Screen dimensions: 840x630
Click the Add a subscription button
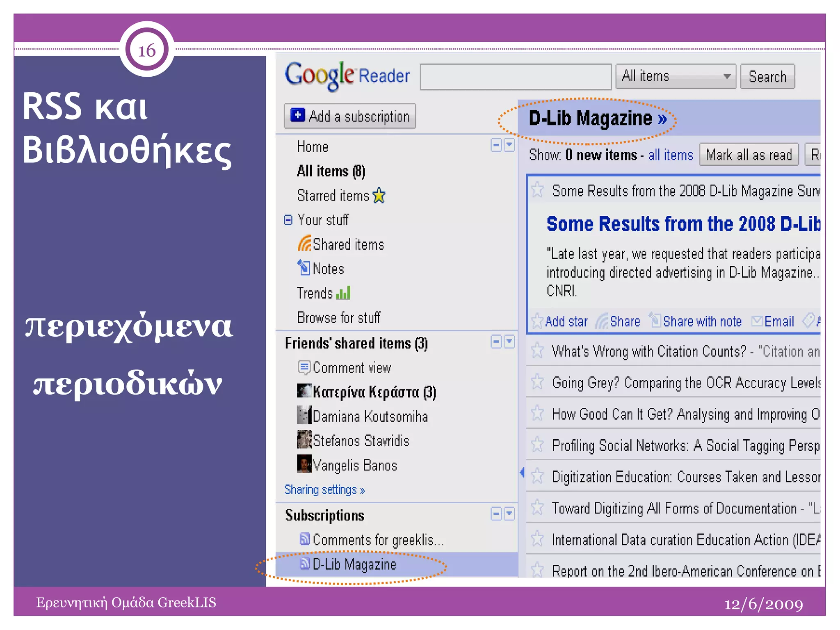[x=350, y=116]
